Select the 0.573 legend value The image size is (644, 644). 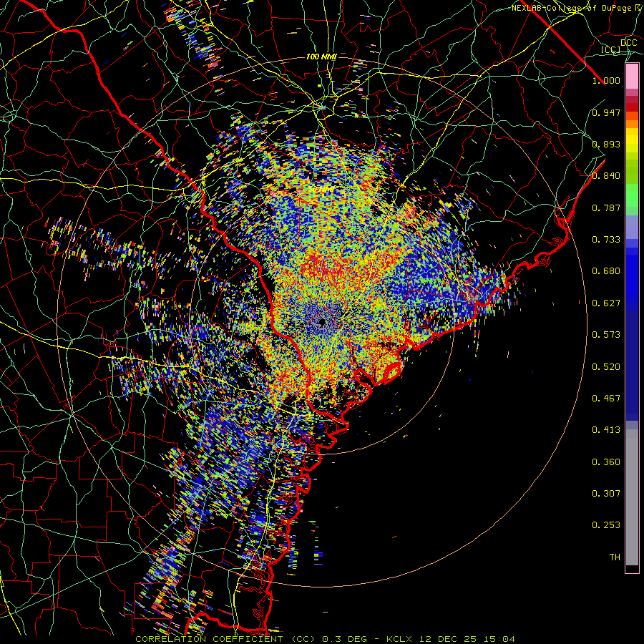(606, 335)
